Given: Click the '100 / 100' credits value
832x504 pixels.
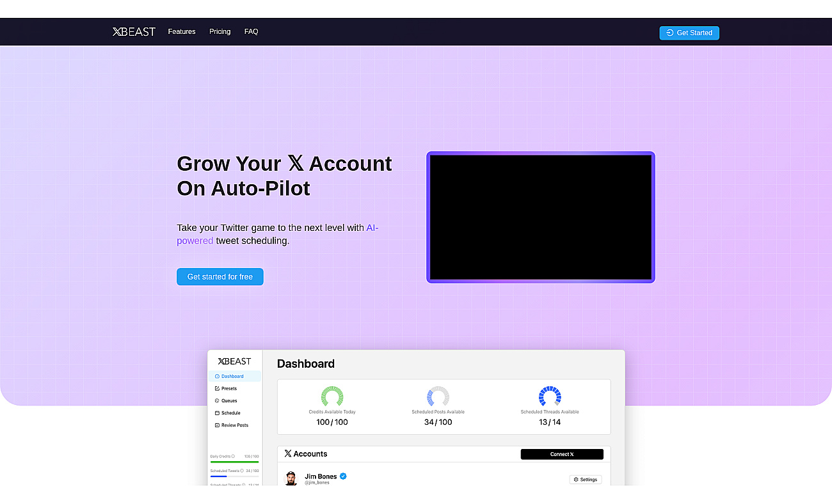Looking at the screenshot, I should pos(332,422).
